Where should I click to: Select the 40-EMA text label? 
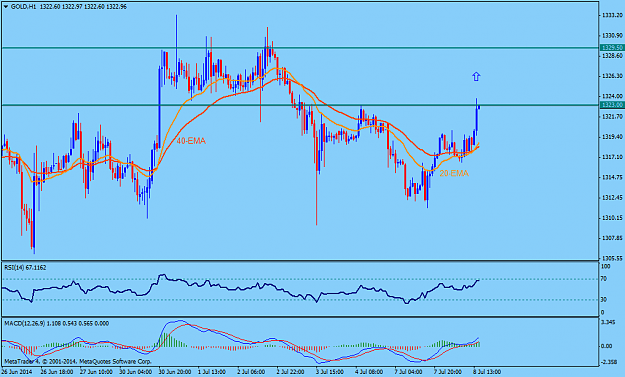(191, 141)
